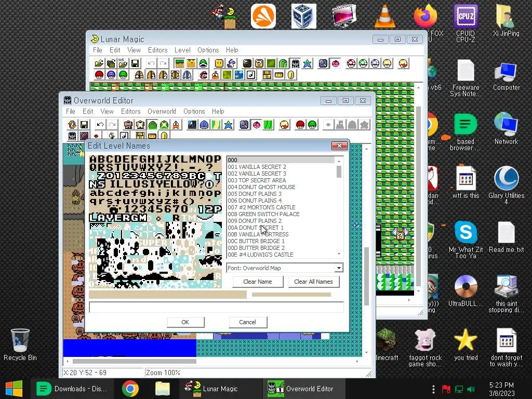Screen dimensions: 532x399
Task: Select '007 #2 MORTON'S CASTLE' level entry
Action: (281, 207)
